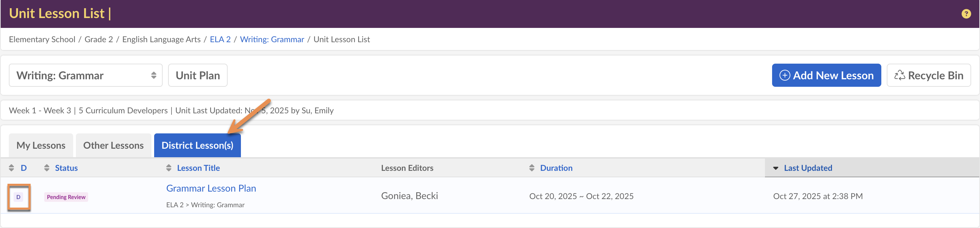Select the District Lesson(s) tab
This screenshot has height=228, width=980.
pos(197,145)
